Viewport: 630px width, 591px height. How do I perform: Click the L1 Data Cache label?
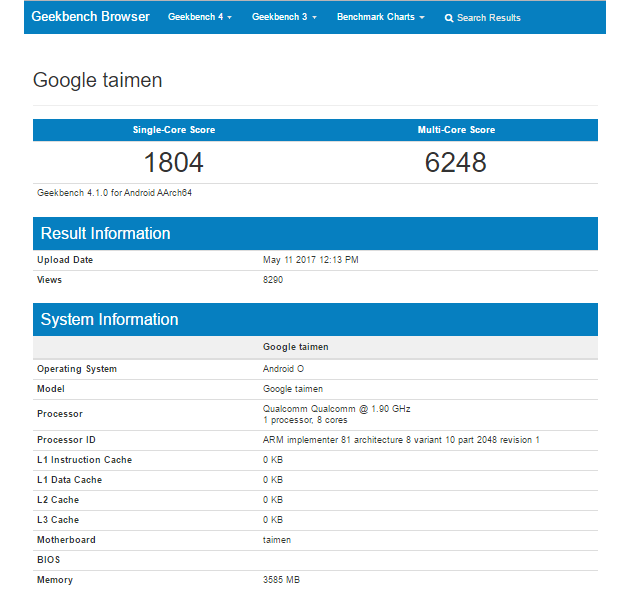pos(70,480)
